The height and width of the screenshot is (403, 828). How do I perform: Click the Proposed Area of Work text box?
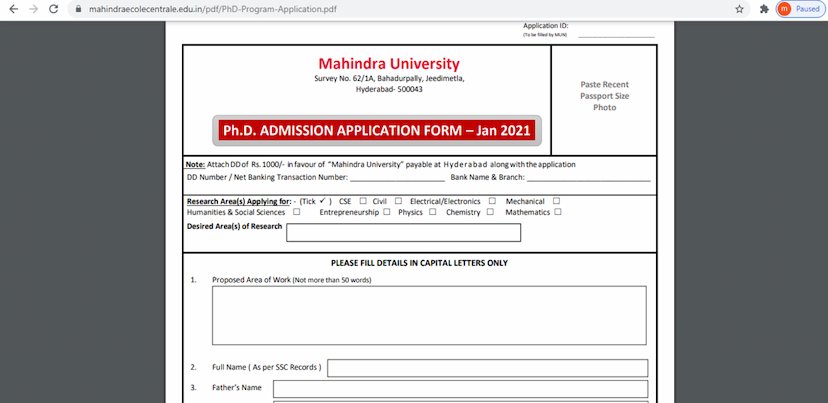pyautogui.click(x=429, y=315)
